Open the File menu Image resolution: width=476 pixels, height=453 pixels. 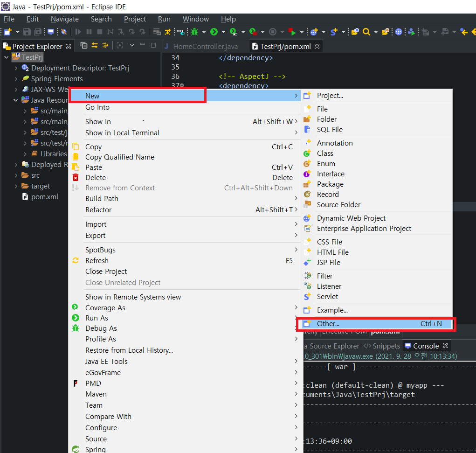pos(9,19)
